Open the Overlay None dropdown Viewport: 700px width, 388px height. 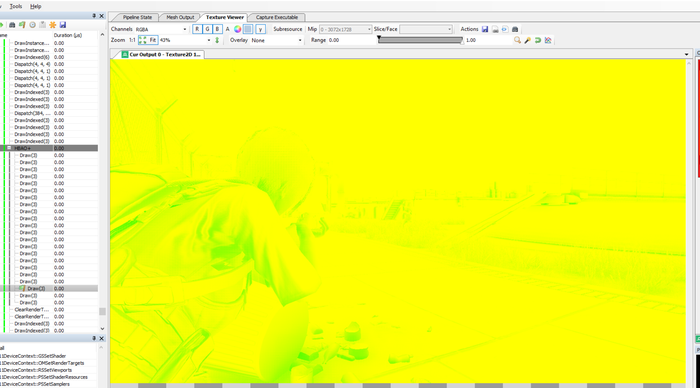pyautogui.click(x=276, y=40)
